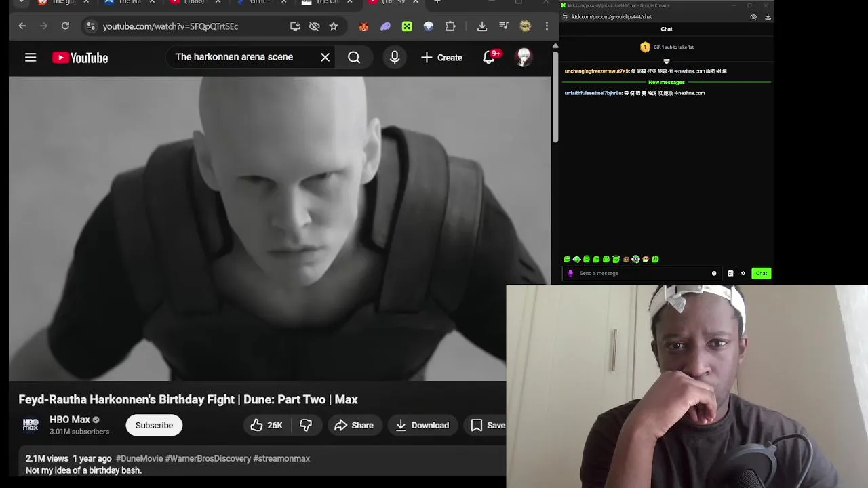Open the YouTube account avatar menu
This screenshot has width=868, height=488.
[524, 58]
